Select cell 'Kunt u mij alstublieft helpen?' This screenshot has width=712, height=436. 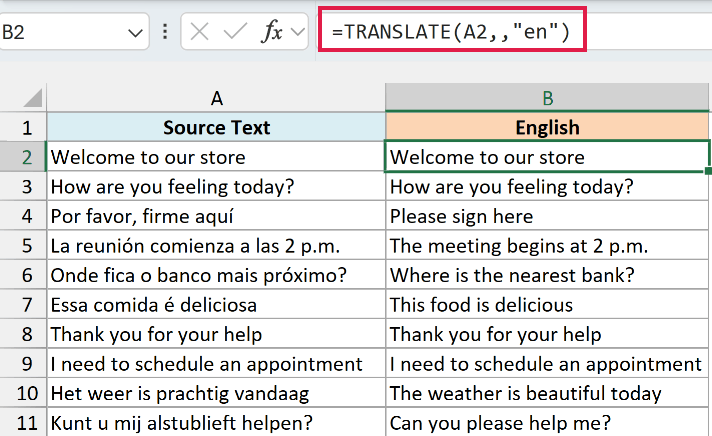tap(216, 422)
